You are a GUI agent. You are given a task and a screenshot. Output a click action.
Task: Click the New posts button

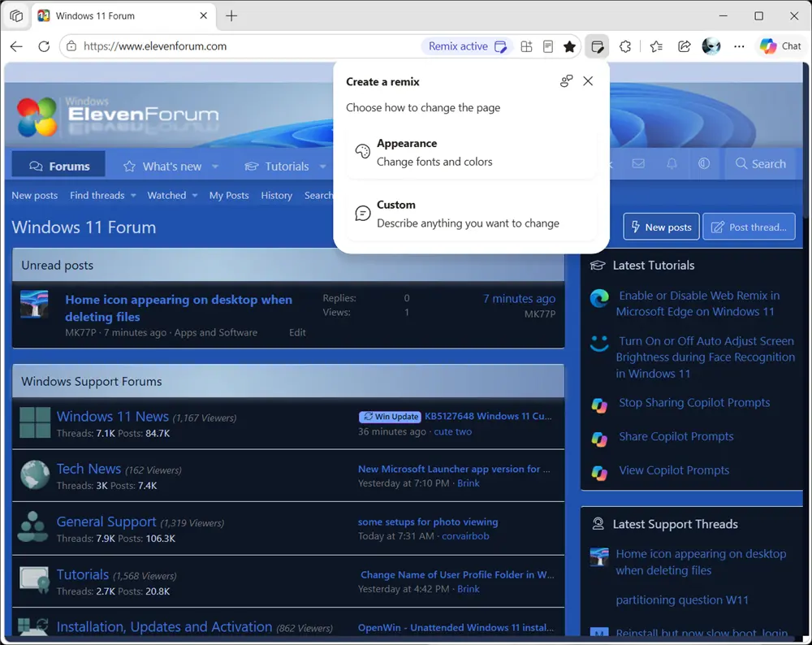pyautogui.click(x=661, y=227)
